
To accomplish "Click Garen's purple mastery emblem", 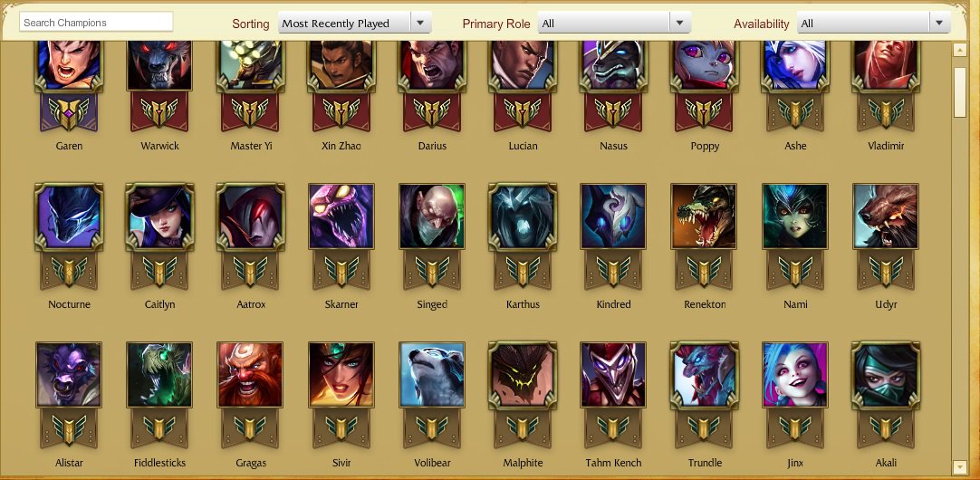I will coord(69,112).
